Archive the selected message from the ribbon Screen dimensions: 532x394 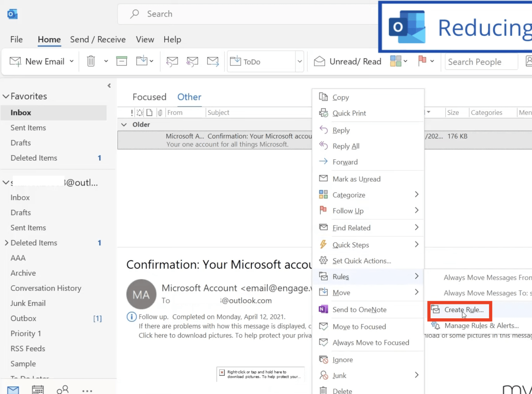[x=122, y=61]
